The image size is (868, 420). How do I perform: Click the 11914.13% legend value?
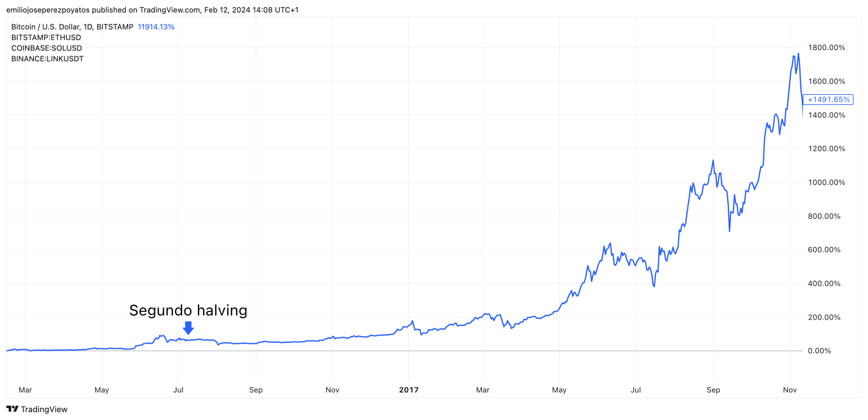156,27
